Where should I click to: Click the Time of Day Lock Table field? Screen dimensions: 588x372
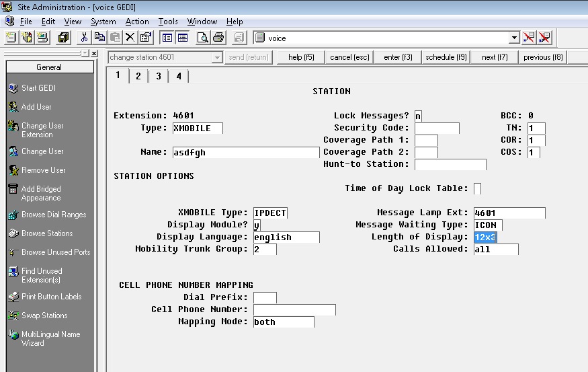point(477,188)
